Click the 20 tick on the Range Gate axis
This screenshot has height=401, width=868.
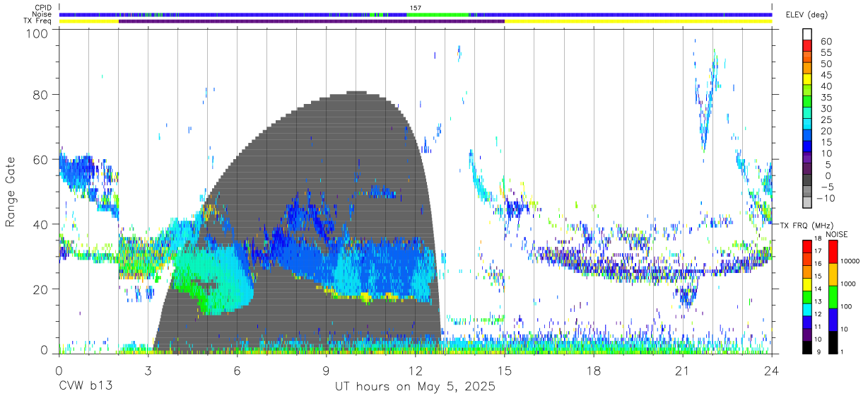(x=41, y=289)
